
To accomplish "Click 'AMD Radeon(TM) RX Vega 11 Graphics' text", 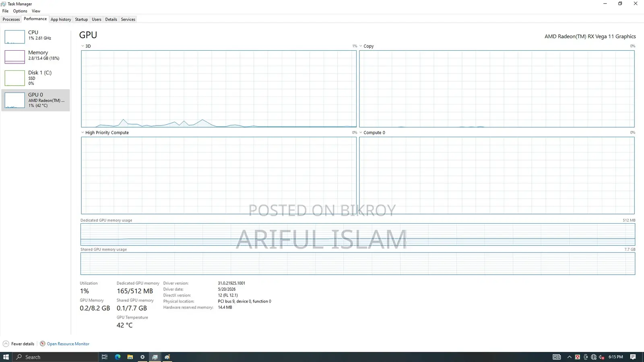I will pos(590,36).
